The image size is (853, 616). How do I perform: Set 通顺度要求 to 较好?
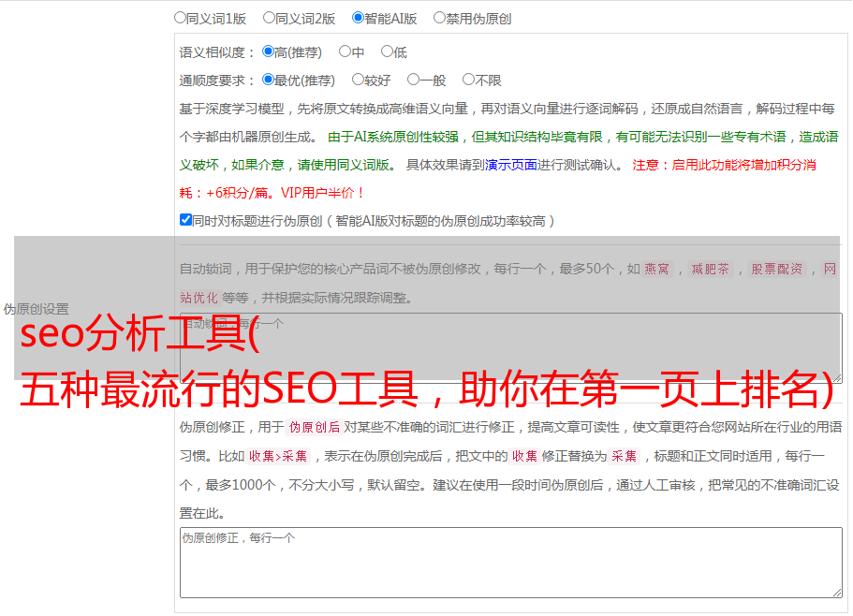point(358,80)
